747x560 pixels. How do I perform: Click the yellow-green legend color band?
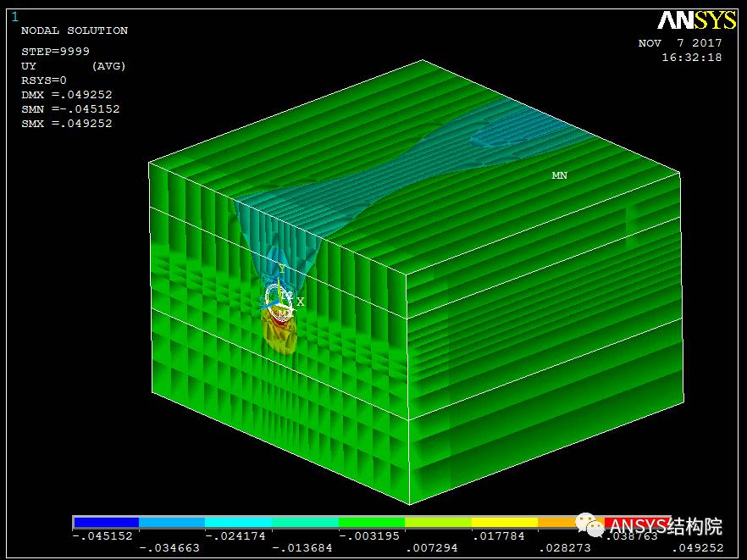point(439,523)
